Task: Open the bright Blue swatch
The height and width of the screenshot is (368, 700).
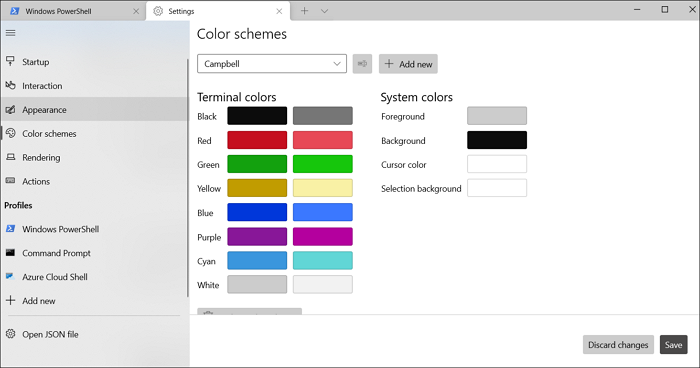Action: coord(323,212)
